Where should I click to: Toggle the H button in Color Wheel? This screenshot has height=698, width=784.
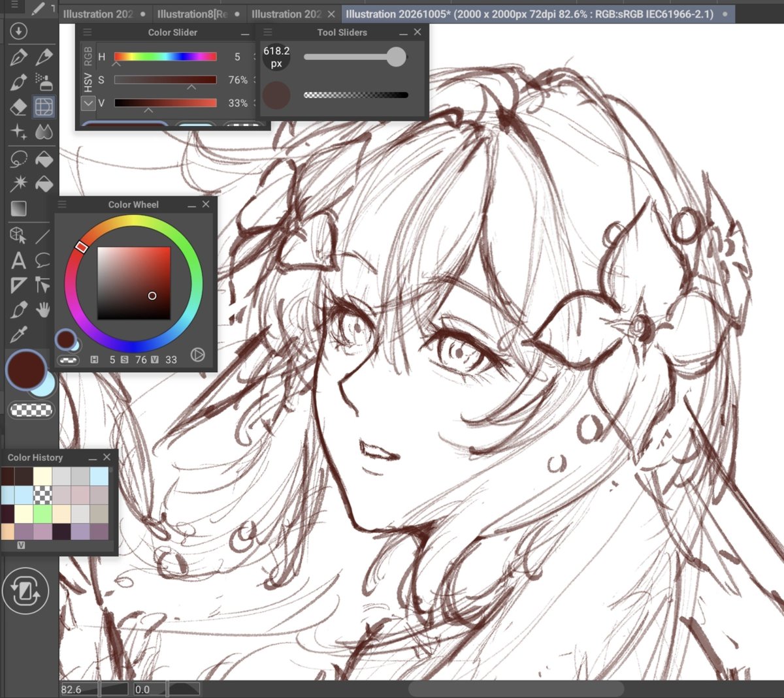[x=95, y=360]
